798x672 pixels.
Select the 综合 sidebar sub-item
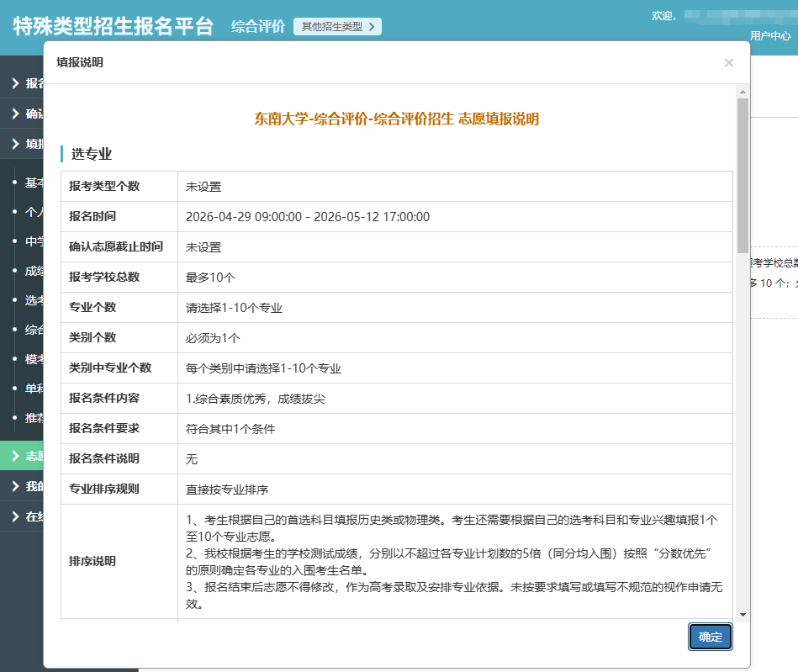click(34, 330)
